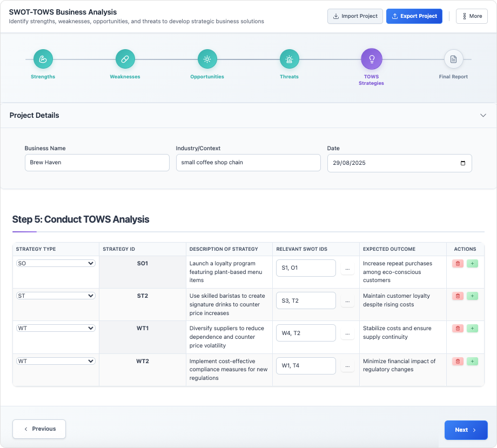Navigate to the Strengths step
The image size is (497, 448).
pyautogui.click(x=43, y=59)
